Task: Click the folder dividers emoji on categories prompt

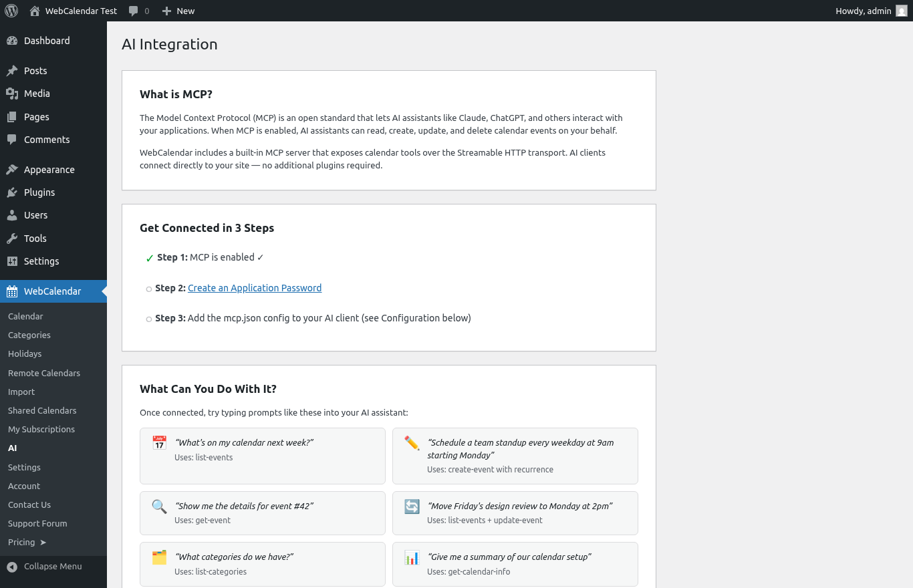Action: pyautogui.click(x=159, y=557)
